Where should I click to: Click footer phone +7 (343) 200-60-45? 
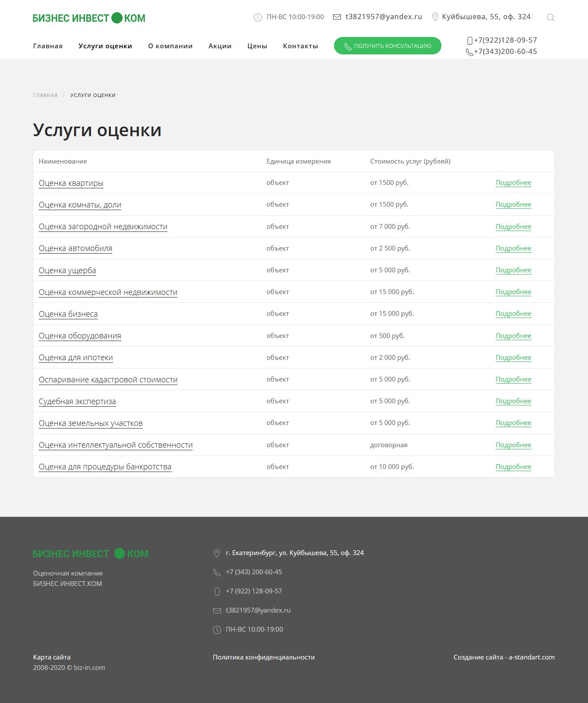[x=254, y=572]
